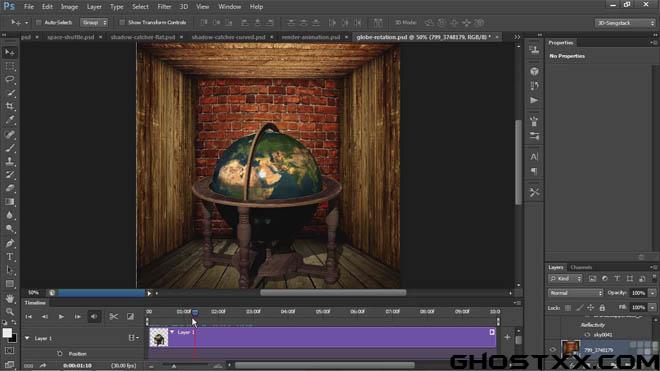Select the Horizontal Type tool

10,256
